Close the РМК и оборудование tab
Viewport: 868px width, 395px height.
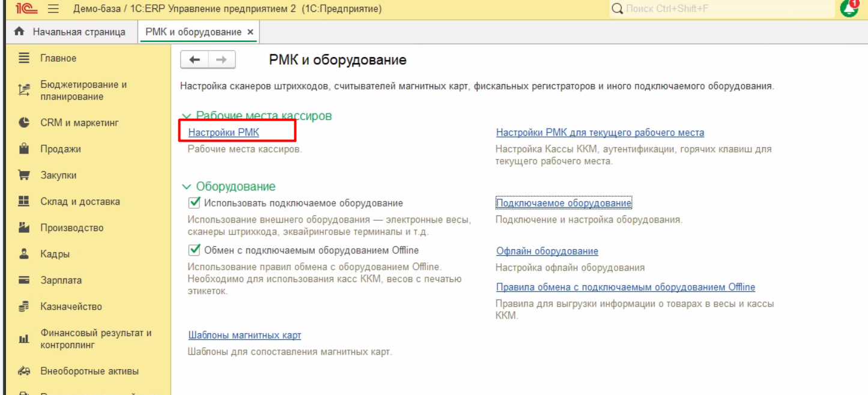tap(250, 32)
